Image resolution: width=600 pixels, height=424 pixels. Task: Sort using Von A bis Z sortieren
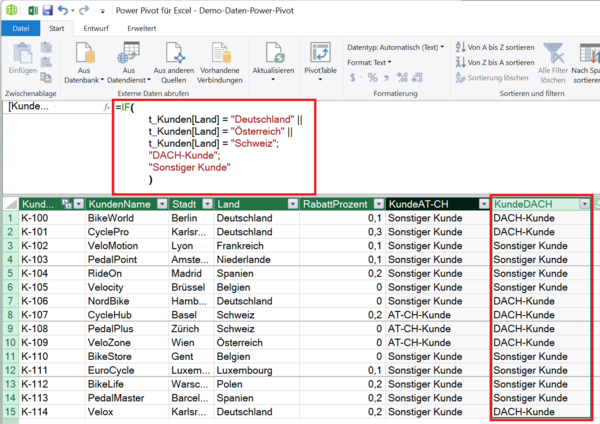[x=496, y=46]
